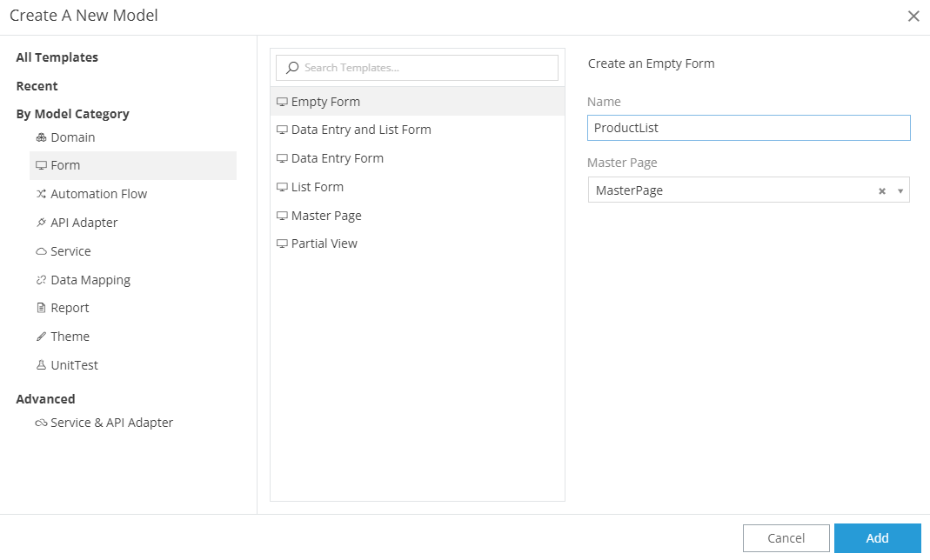The width and height of the screenshot is (930, 560).
Task: Click the Theme brush icon
Action: [41, 337]
